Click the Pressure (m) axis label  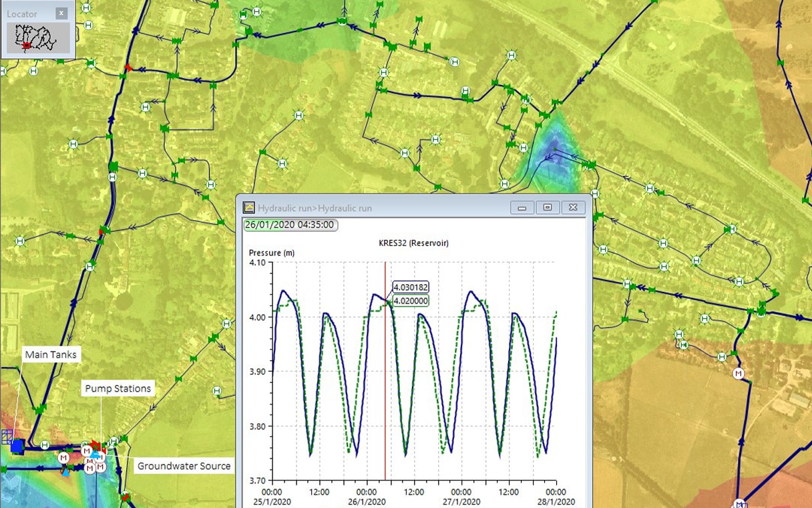pos(271,253)
